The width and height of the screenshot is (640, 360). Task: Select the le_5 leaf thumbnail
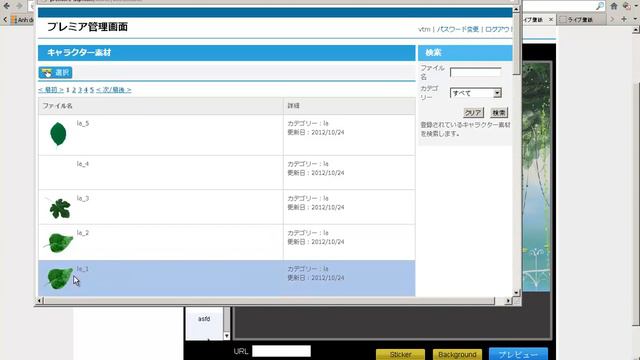point(58,134)
